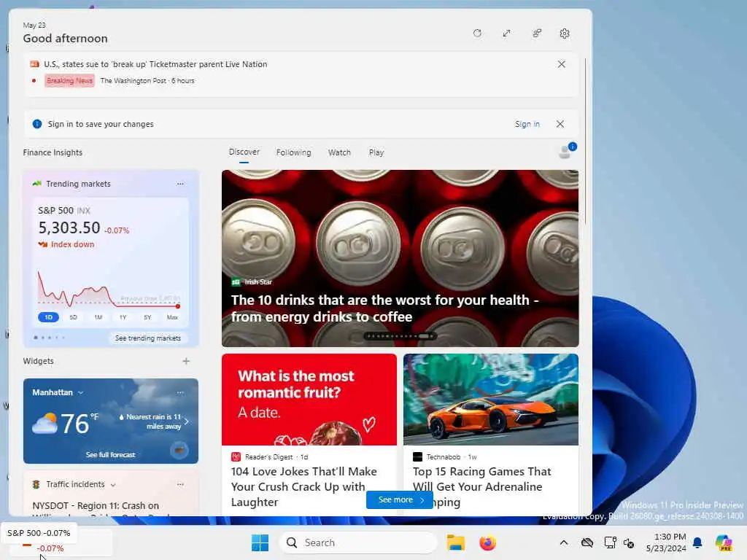Click See full forecast link
This screenshot has height=560, width=747.
111,455
